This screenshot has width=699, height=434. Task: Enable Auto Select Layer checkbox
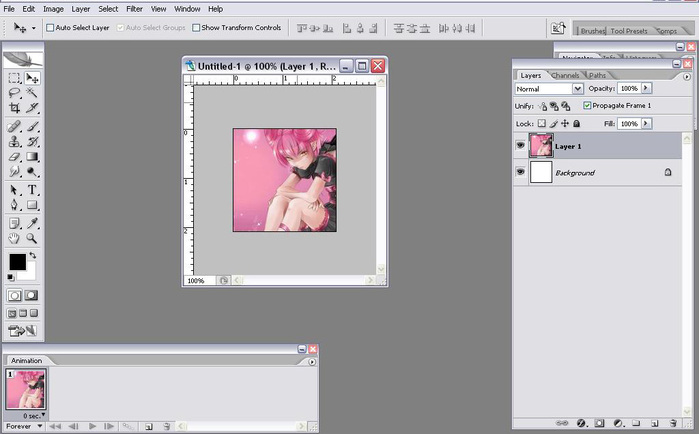coord(50,28)
